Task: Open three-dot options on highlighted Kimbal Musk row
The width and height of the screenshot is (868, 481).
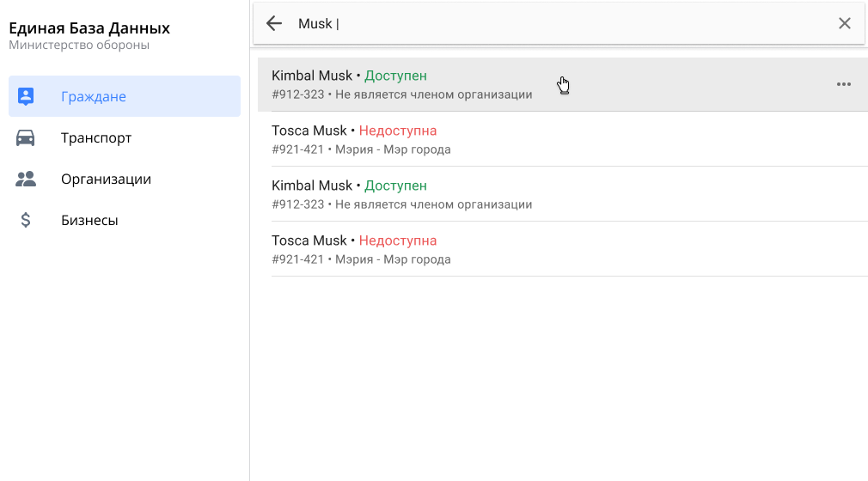Action: (843, 84)
